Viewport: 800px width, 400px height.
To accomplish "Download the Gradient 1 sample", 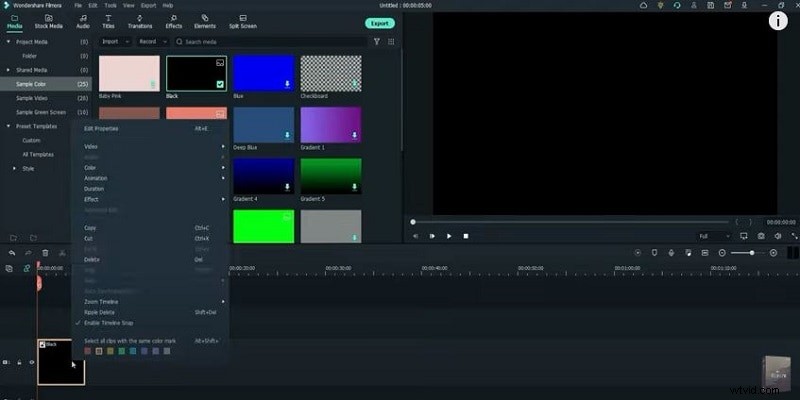I will coord(355,135).
